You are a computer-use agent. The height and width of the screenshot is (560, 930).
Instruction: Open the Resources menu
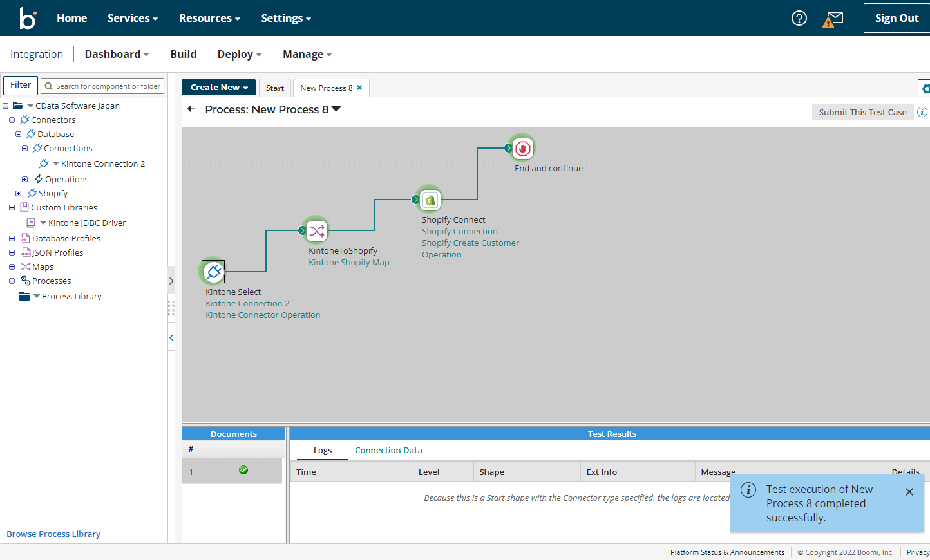210,18
